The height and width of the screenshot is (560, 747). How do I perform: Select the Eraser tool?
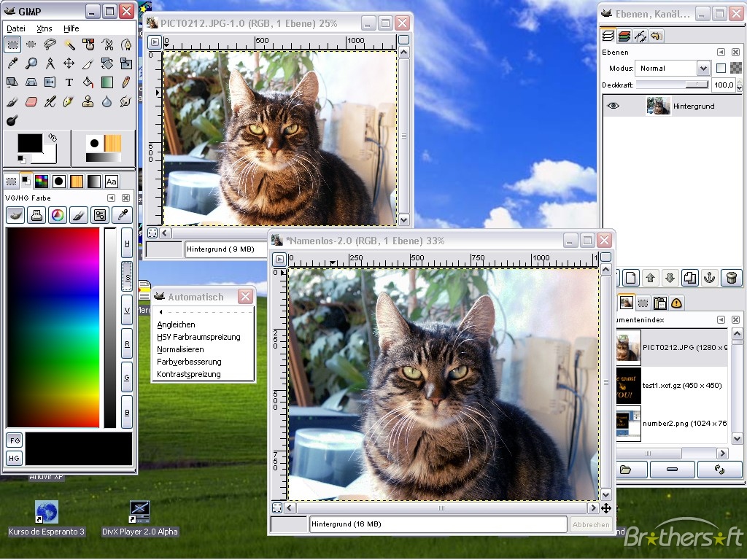click(x=31, y=101)
